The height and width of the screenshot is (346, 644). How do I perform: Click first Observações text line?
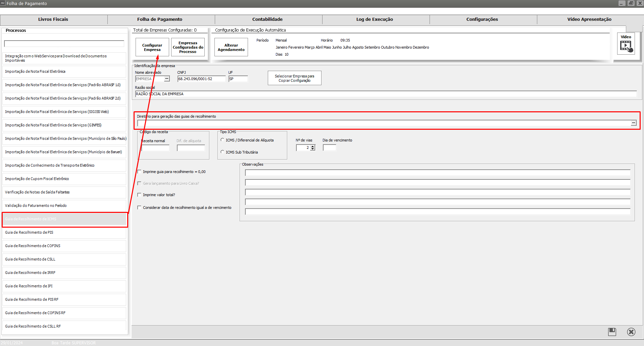pos(438,173)
